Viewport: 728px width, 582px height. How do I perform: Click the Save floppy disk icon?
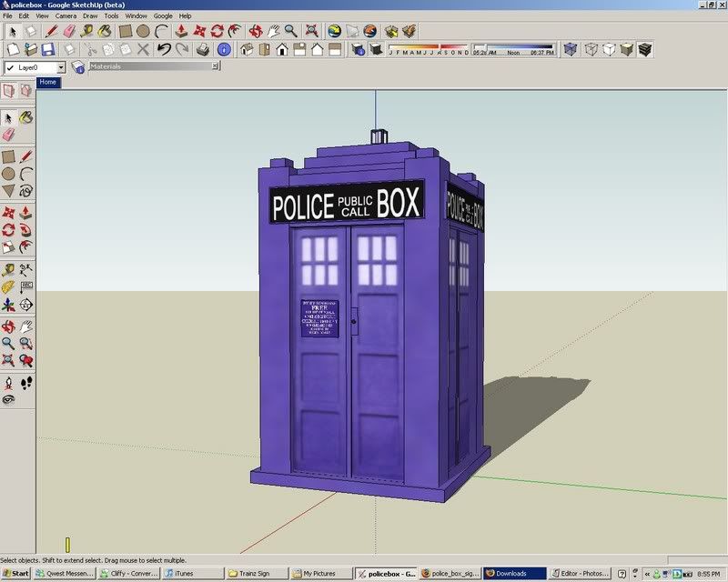click(48, 49)
